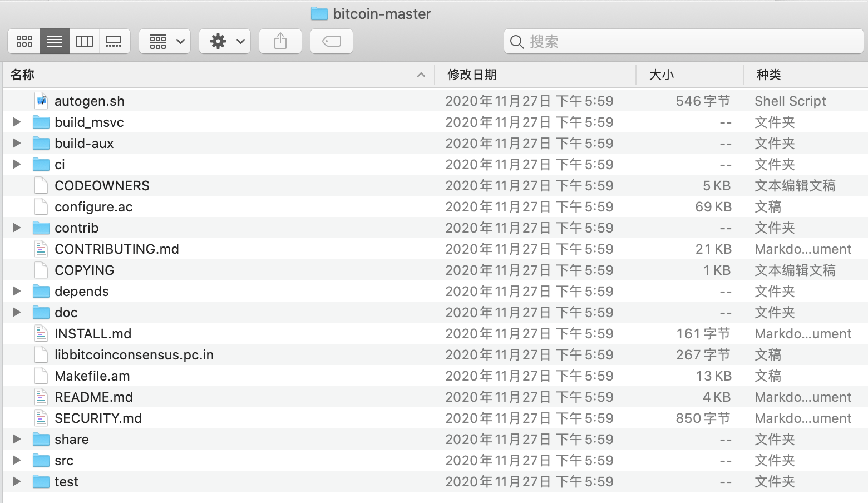Select the file name configure.ac
868x503 pixels.
[x=93, y=207]
